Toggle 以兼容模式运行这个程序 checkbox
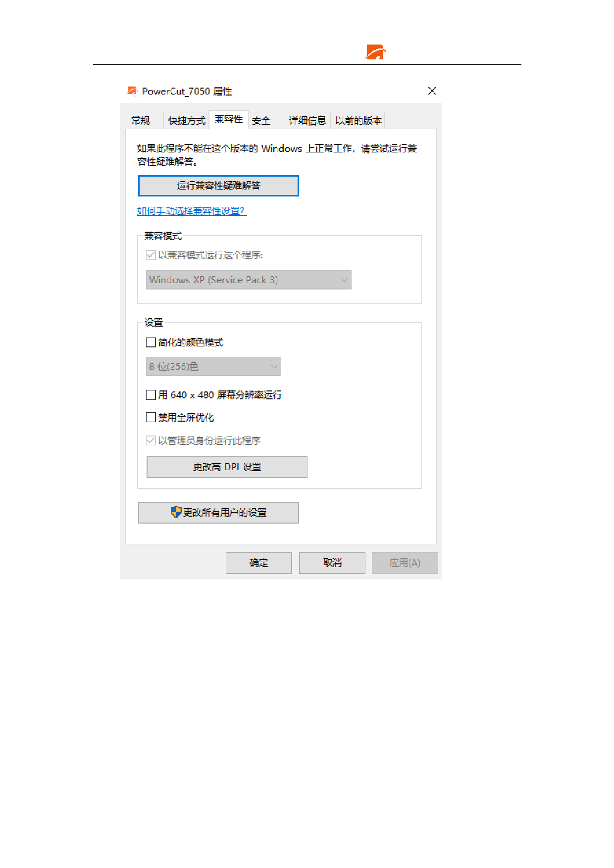614x868 pixels. pos(151,255)
